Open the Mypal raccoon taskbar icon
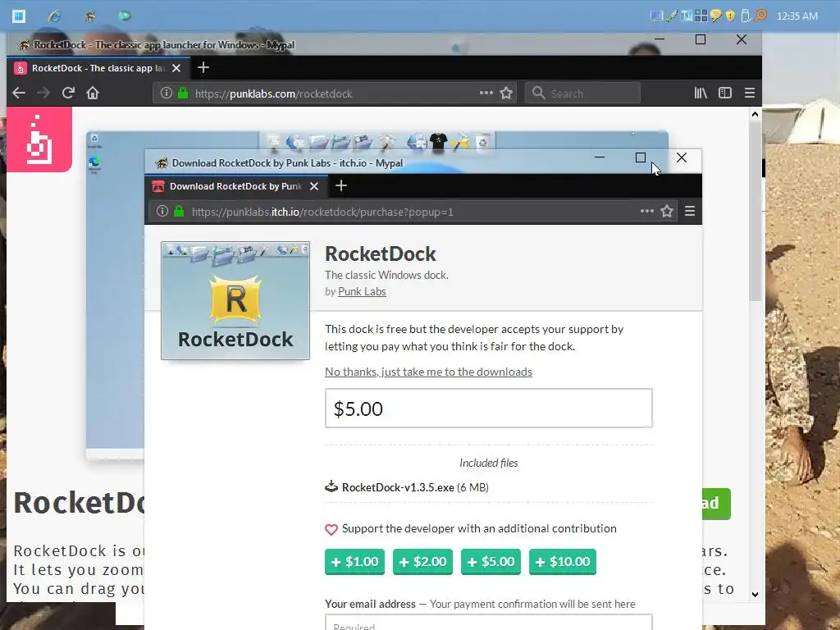The width and height of the screenshot is (840, 630). (x=89, y=16)
